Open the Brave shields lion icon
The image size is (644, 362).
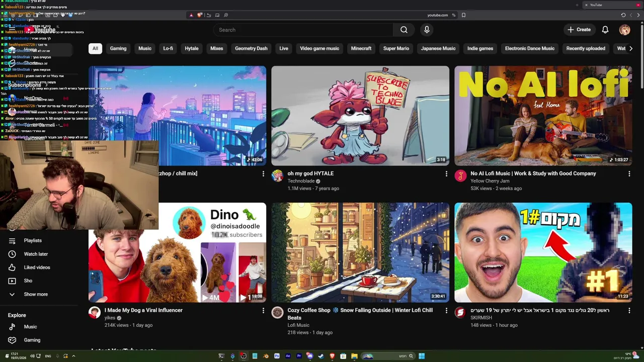click(x=199, y=15)
